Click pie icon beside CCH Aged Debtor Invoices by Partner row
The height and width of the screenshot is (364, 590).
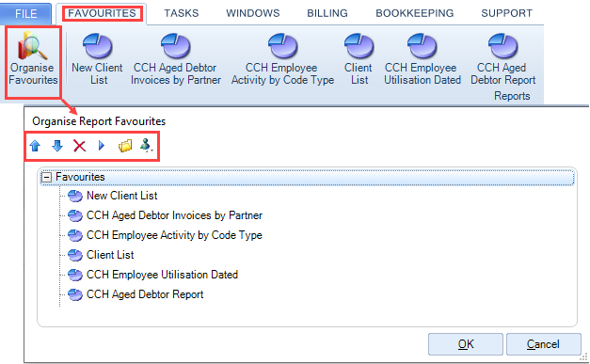pyautogui.click(x=75, y=215)
